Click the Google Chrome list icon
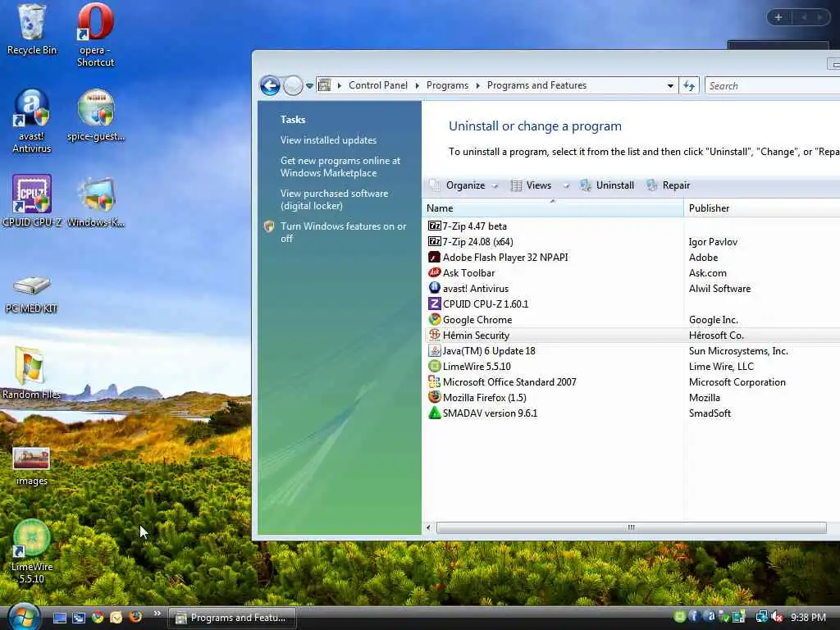Screen dimensions: 840x630 click(x=435, y=319)
